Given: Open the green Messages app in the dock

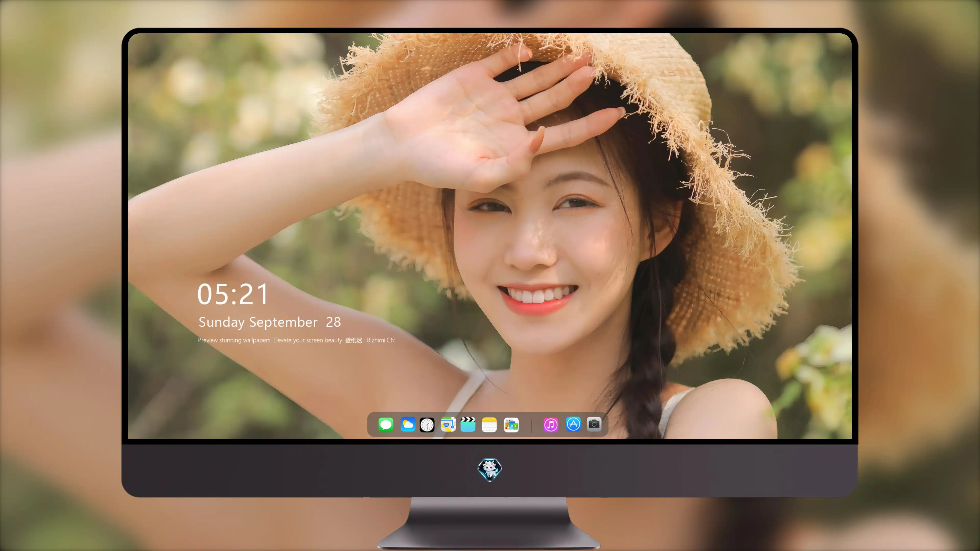Looking at the screenshot, I should (x=386, y=425).
